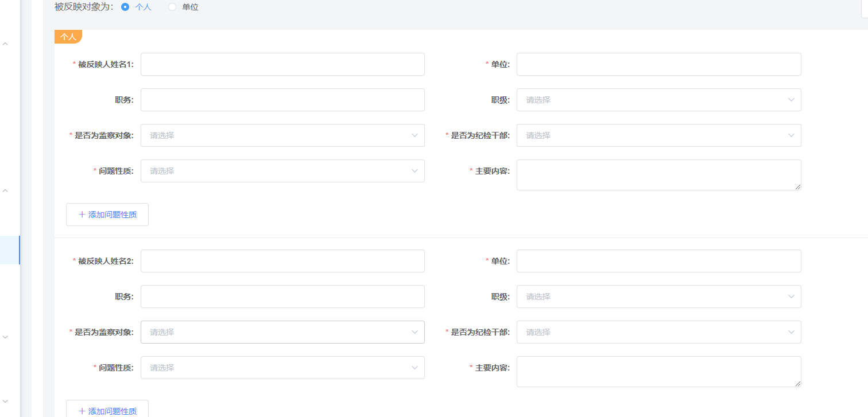Click the 被反映人姓名1 input field
This screenshot has width=868, height=417.
pos(282,64)
